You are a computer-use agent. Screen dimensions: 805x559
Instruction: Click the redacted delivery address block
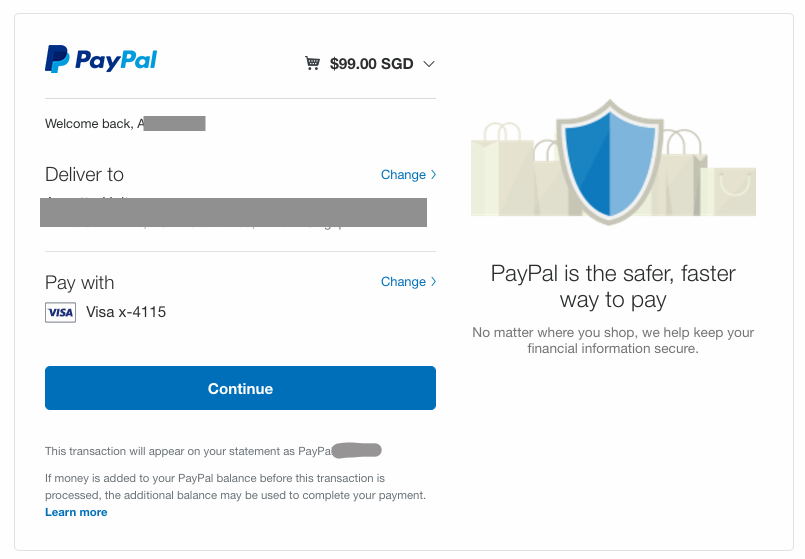point(233,212)
